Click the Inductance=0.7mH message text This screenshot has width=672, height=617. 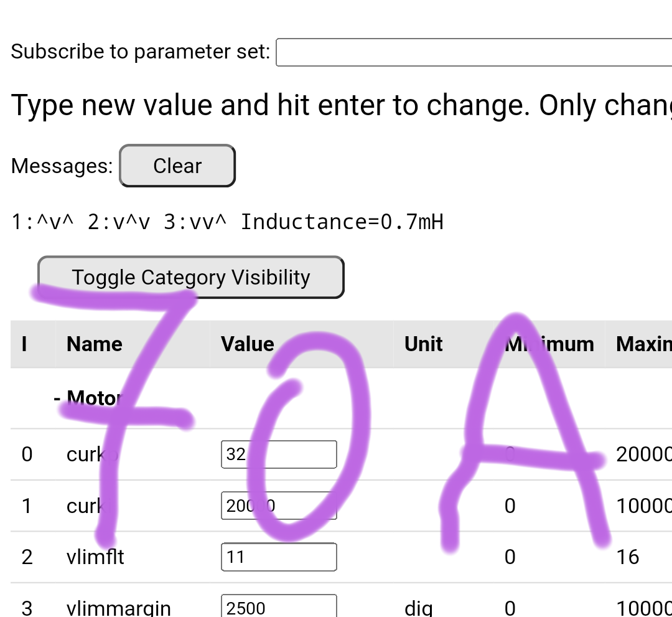pyautogui.click(x=342, y=222)
